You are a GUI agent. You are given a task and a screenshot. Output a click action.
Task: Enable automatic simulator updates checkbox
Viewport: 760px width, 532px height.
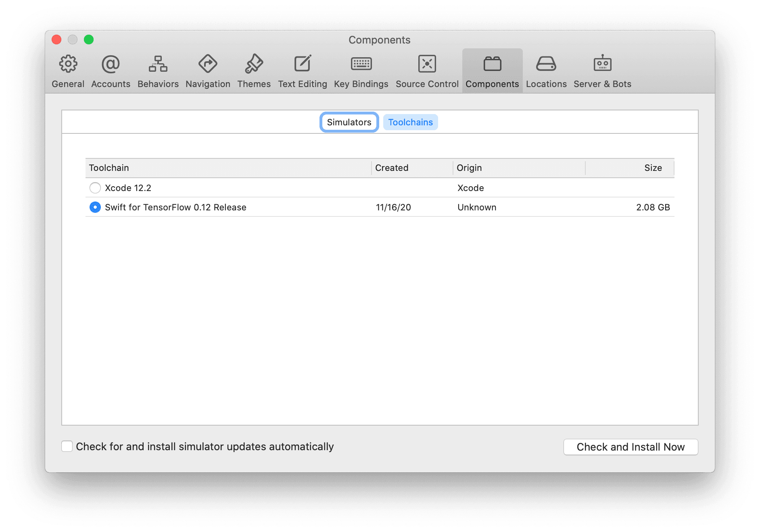pos(67,446)
